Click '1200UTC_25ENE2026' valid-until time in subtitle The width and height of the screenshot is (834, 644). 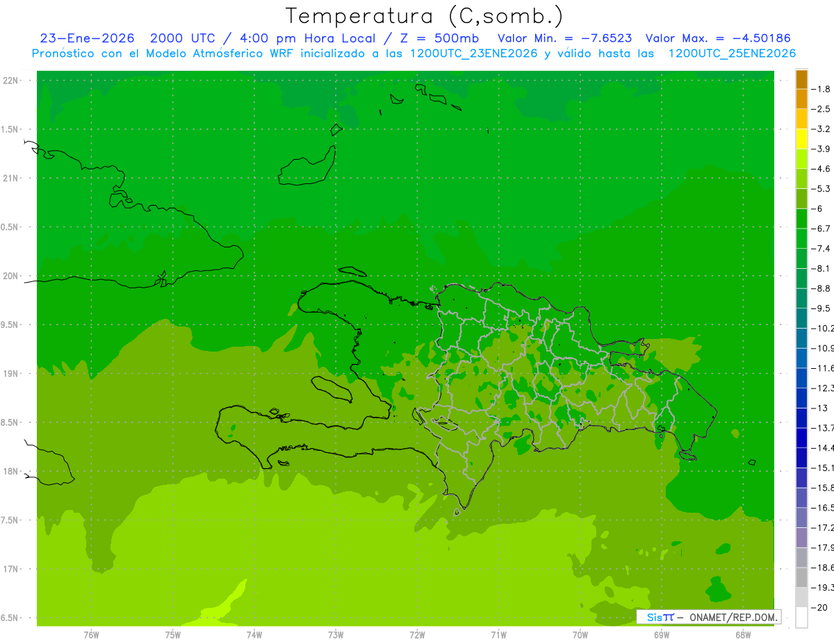732,53
